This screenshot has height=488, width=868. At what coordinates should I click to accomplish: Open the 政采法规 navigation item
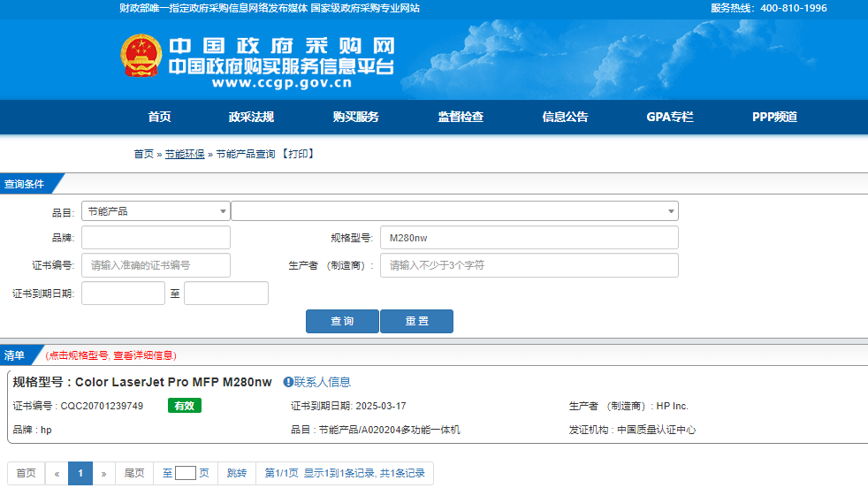[x=251, y=117]
